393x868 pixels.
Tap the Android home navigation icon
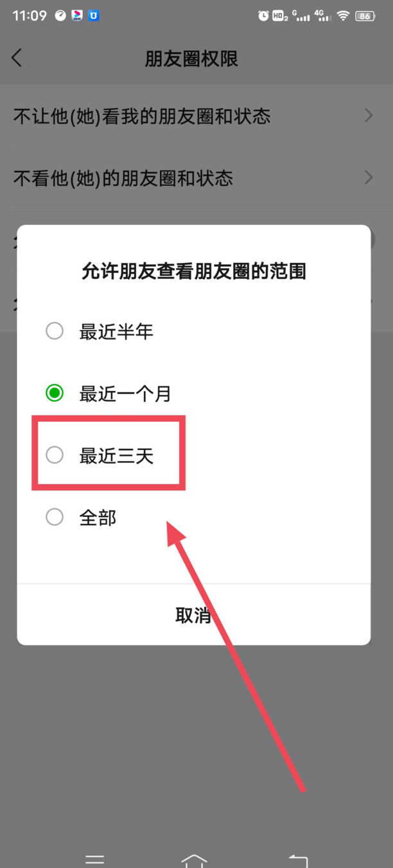[x=194, y=860]
